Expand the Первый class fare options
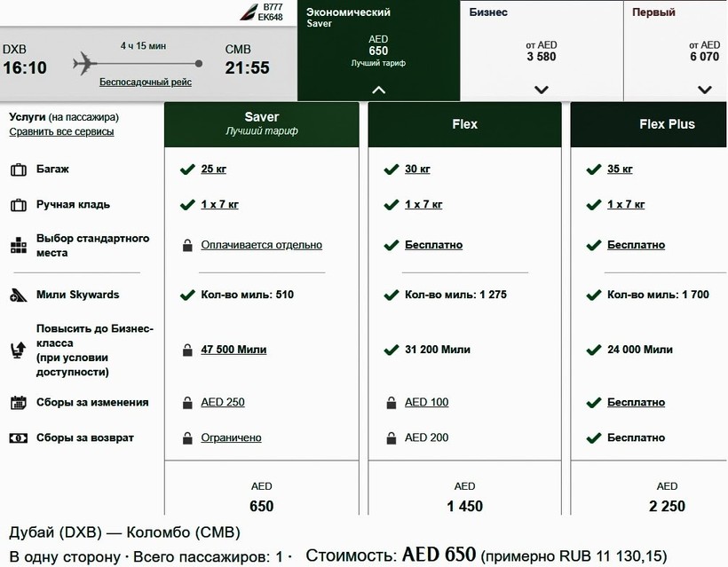 coord(705,90)
